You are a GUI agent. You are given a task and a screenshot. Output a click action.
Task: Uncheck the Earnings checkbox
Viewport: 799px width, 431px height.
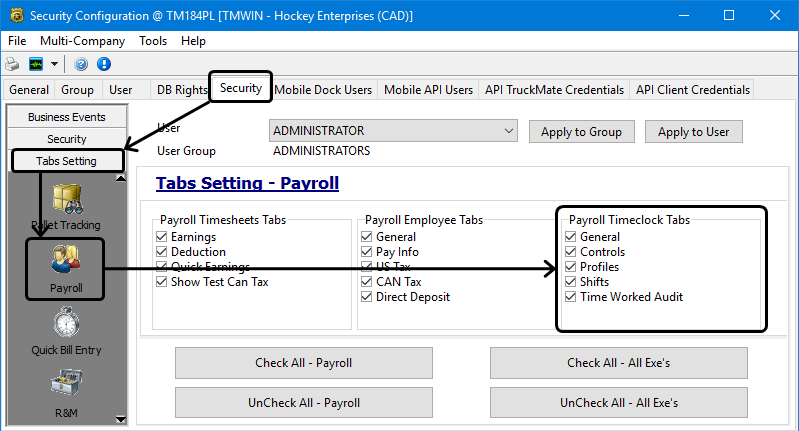tap(163, 237)
